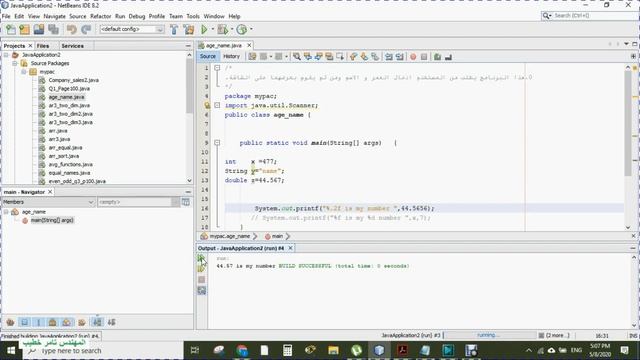Image resolution: width=640 pixels, height=360 pixels.
Task: Click the Build Project hammer icon
Action: pos(174,29)
